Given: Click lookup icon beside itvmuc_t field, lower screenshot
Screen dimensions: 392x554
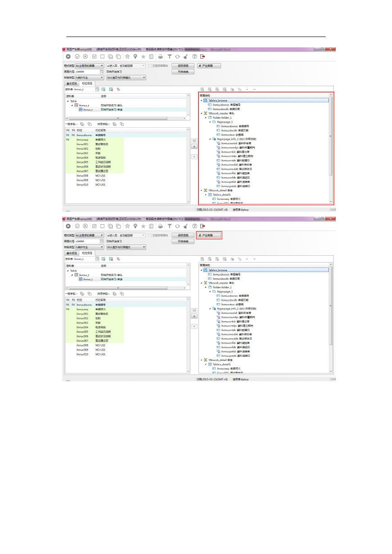Looking at the screenshot, I should [x=97, y=259].
